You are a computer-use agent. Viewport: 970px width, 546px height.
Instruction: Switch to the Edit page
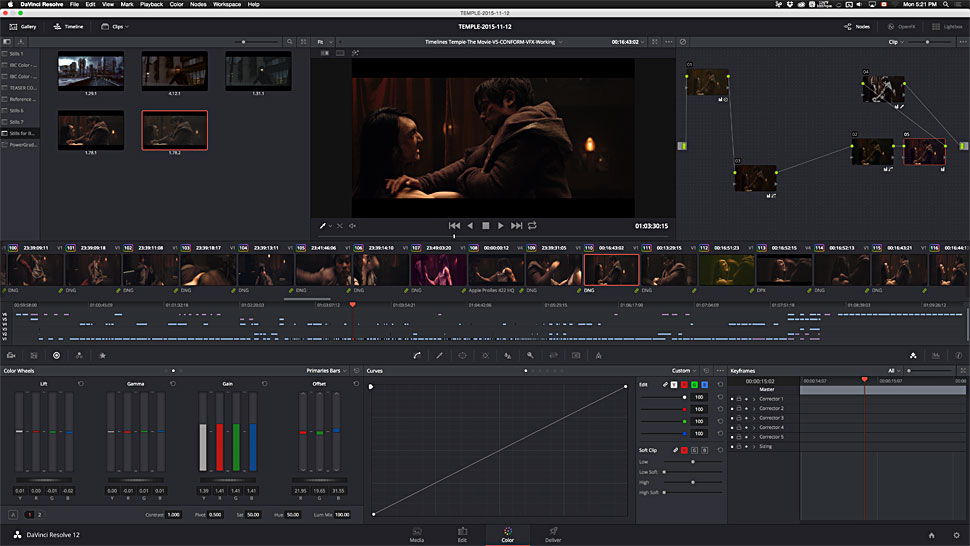[462, 535]
